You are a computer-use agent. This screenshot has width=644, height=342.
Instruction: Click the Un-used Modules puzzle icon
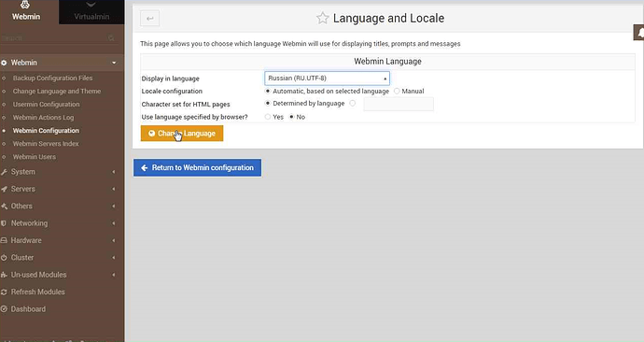click(x=4, y=275)
